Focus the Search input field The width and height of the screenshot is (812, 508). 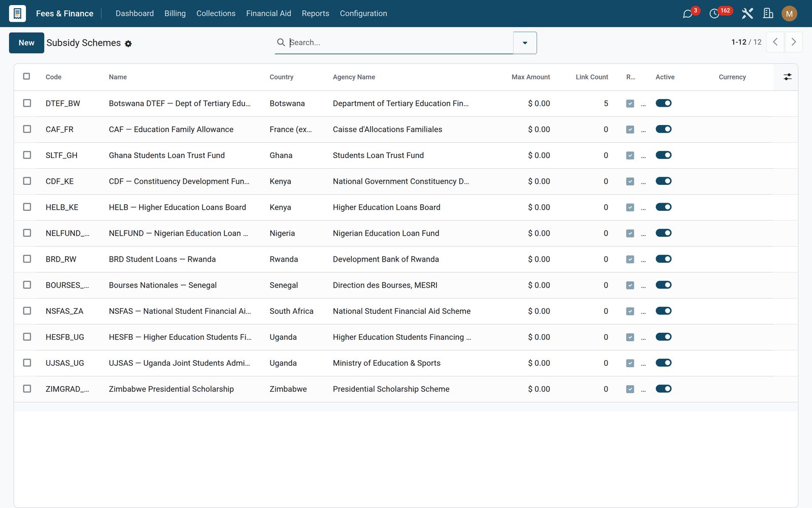point(400,43)
